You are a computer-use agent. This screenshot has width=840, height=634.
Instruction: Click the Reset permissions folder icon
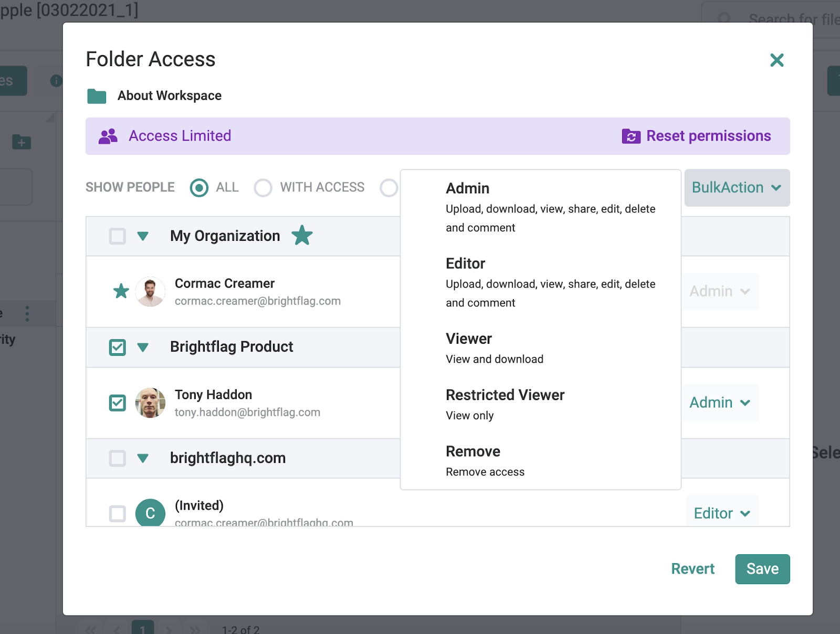(631, 136)
